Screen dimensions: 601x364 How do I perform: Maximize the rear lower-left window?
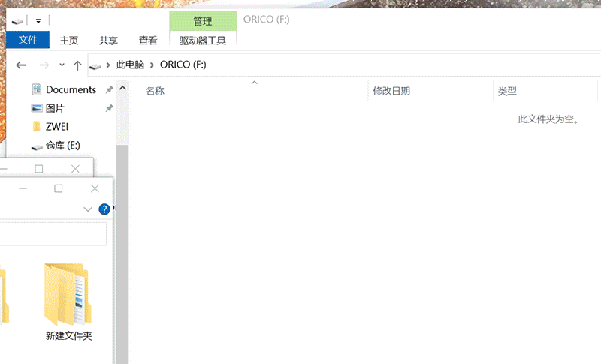(39, 169)
